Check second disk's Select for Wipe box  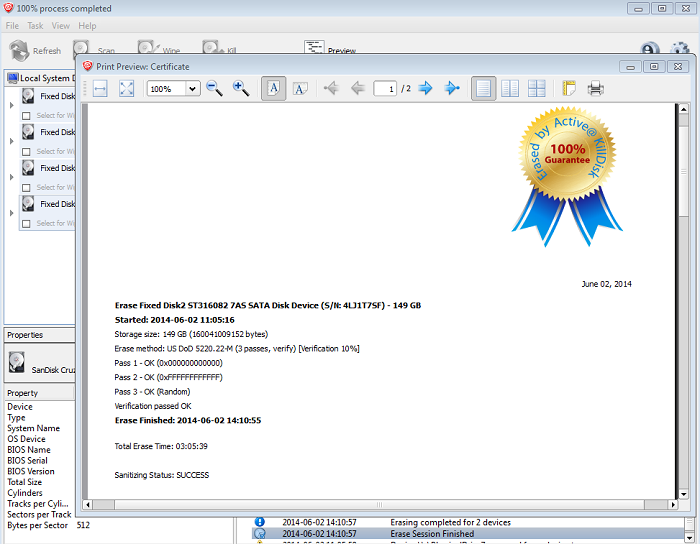[x=27, y=152]
